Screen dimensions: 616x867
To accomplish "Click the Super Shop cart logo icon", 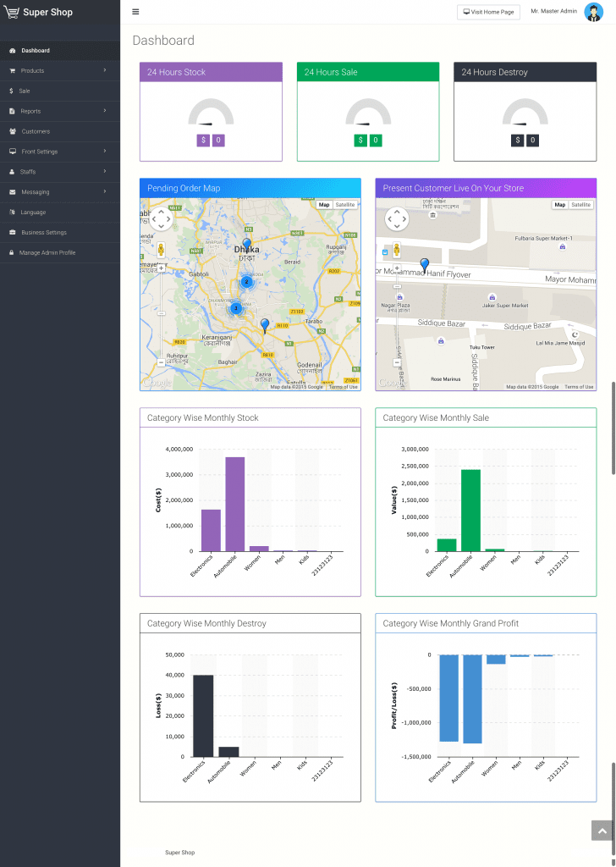I will [x=11, y=12].
